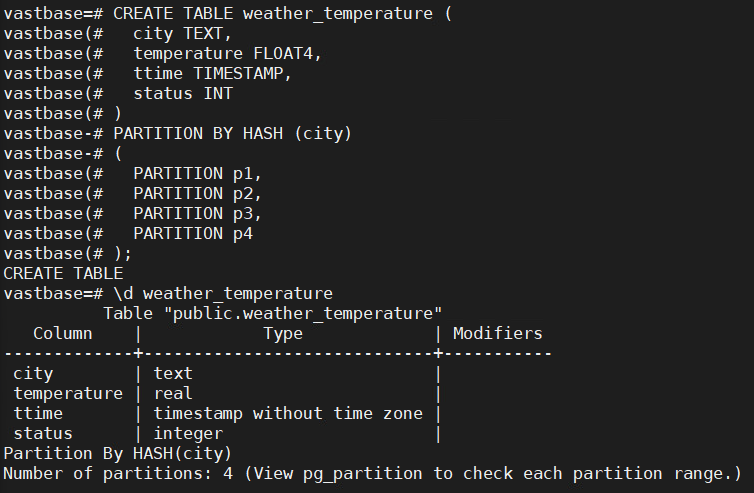Screen dimensions: 754x493
Task: Click the 'Type' table header
Action: pos(283,333)
